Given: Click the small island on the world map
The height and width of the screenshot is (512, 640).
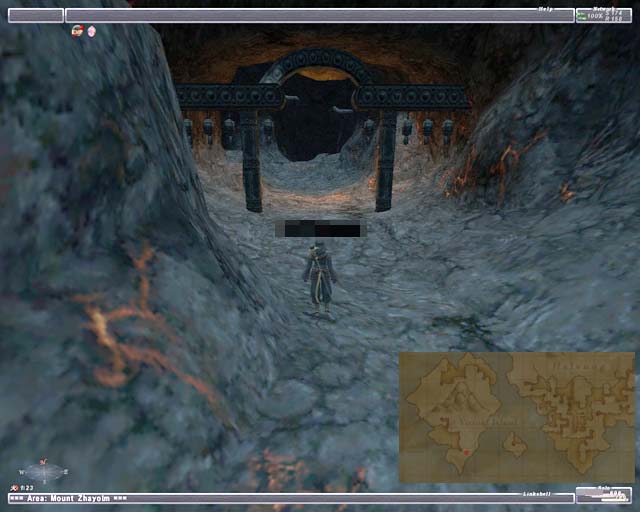Looking at the screenshot, I should point(515,444).
